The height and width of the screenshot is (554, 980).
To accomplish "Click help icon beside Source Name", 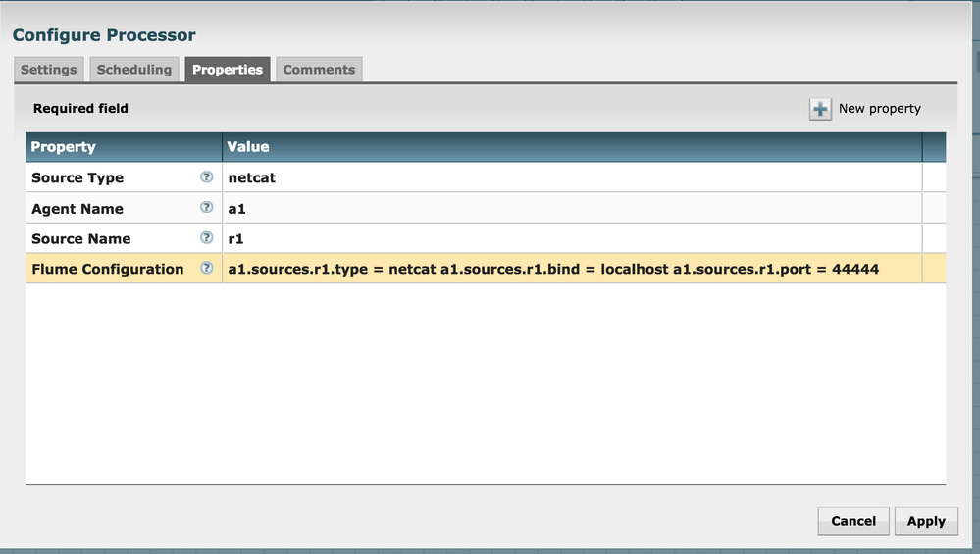I will click(x=206, y=238).
